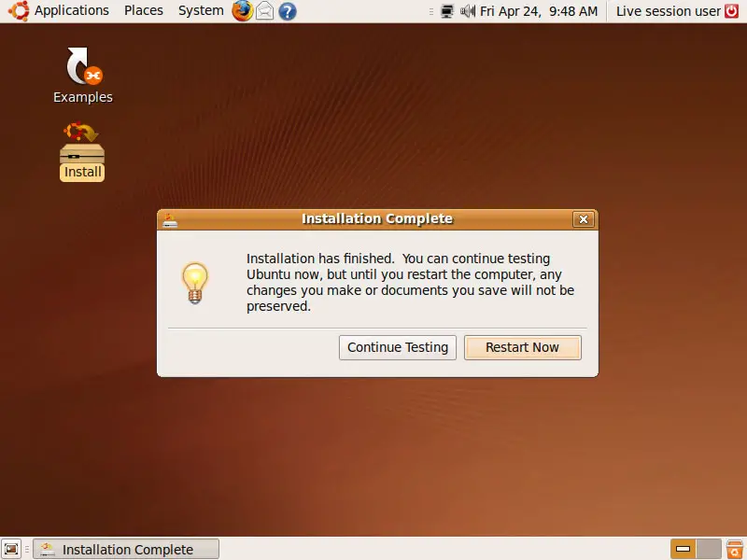The width and height of the screenshot is (747, 560).
Task: Open the Places menu
Action: coord(144,10)
